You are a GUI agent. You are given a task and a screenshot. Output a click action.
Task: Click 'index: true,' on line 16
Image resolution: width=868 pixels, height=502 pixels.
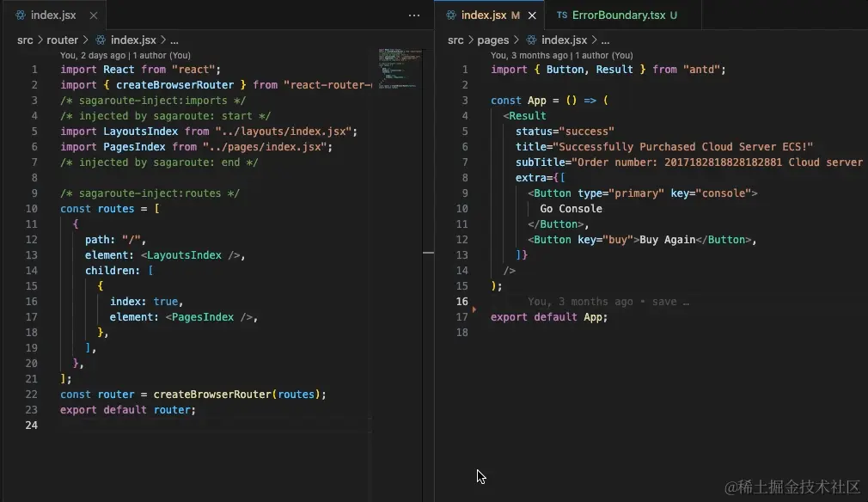pos(146,302)
